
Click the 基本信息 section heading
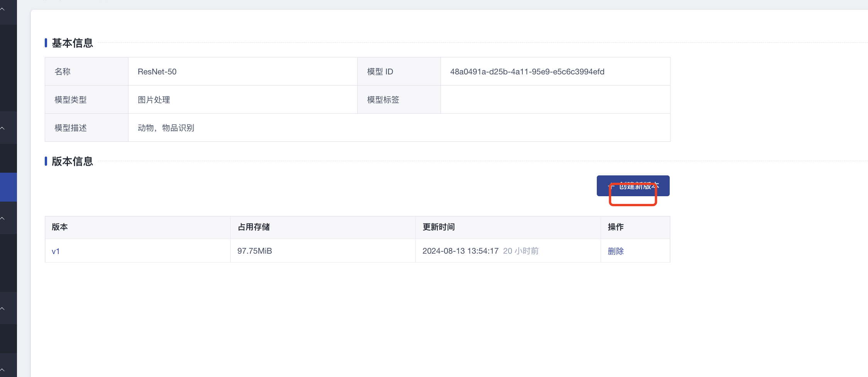[73, 43]
